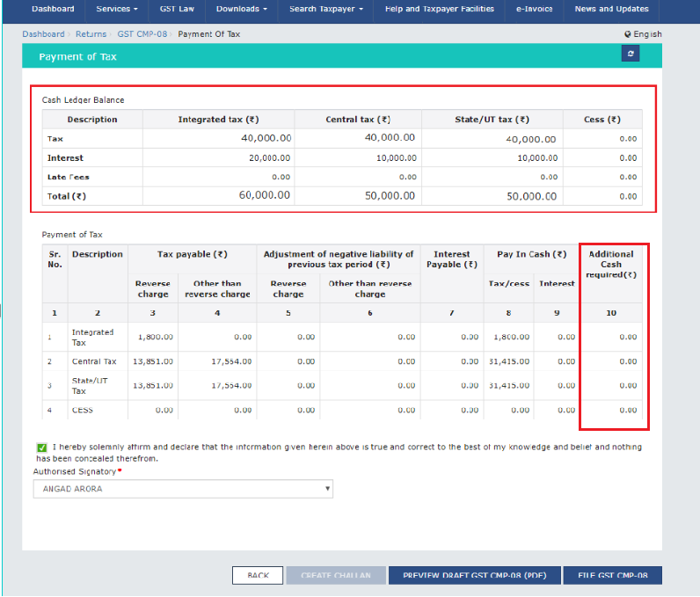Image resolution: width=700 pixels, height=597 pixels.
Task: Click the Payment Of Tax breadcrumb text
Action: coord(209,34)
